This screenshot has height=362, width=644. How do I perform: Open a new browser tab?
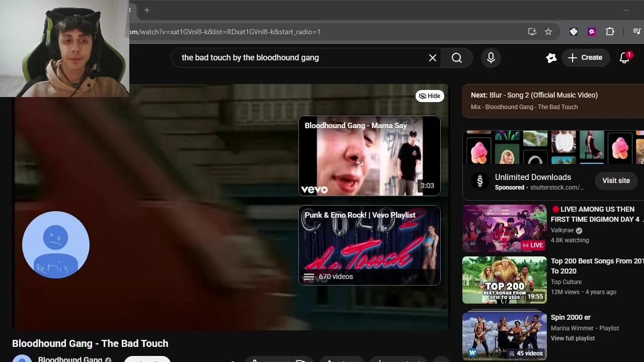147,10
